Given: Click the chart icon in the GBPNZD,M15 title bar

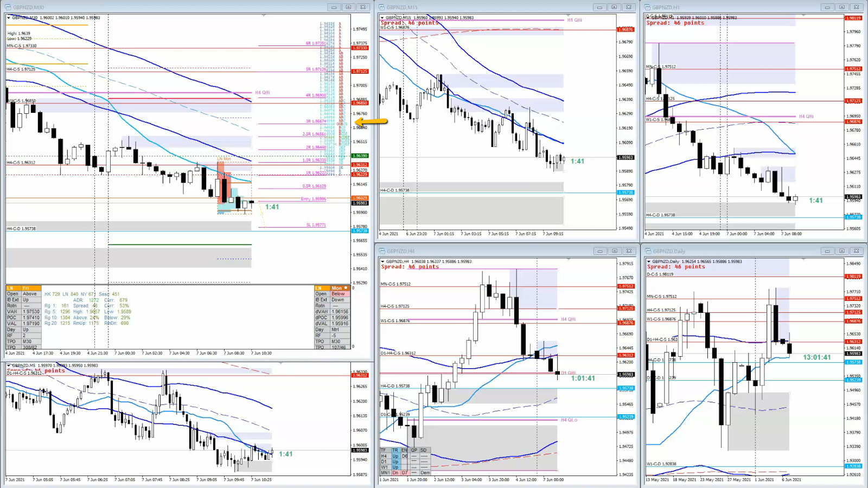Looking at the screenshot, I should pyautogui.click(x=382, y=7).
